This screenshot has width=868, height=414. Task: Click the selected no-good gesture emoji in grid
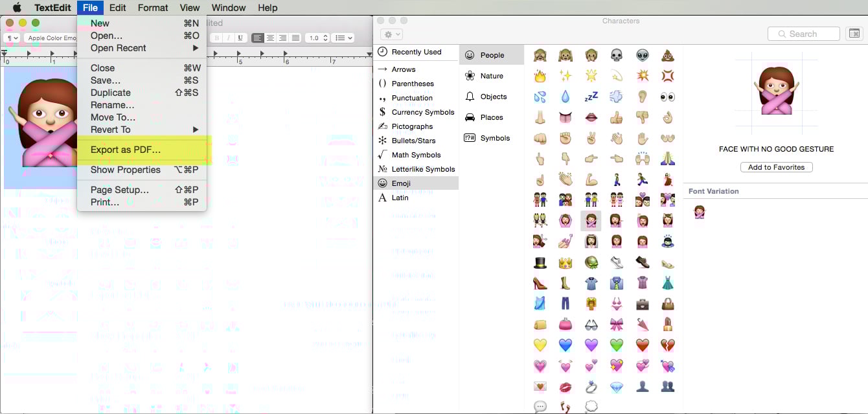pyautogui.click(x=591, y=221)
